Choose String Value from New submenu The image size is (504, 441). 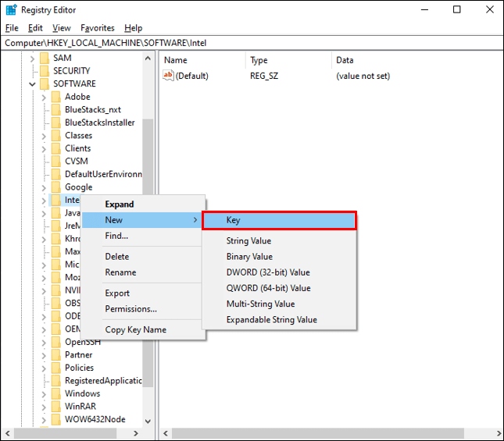279,241
